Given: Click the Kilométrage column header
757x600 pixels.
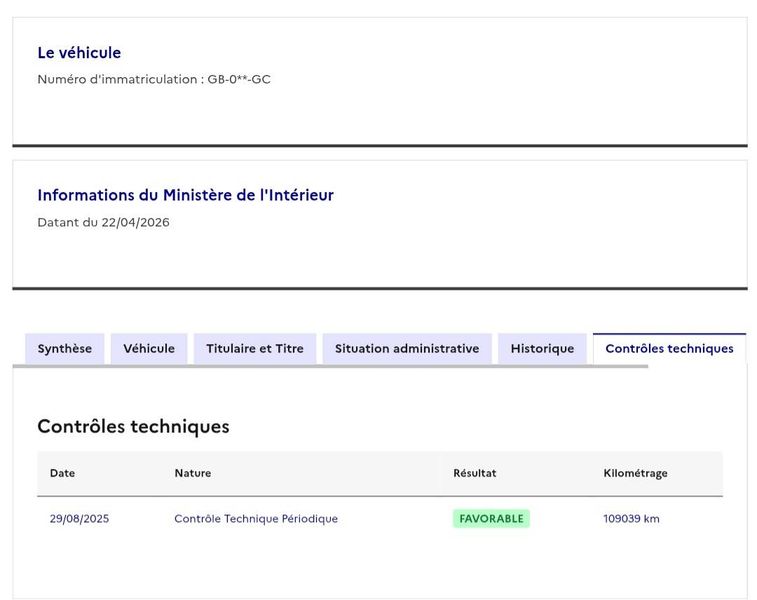Looking at the screenshot, I should point(635,473).
